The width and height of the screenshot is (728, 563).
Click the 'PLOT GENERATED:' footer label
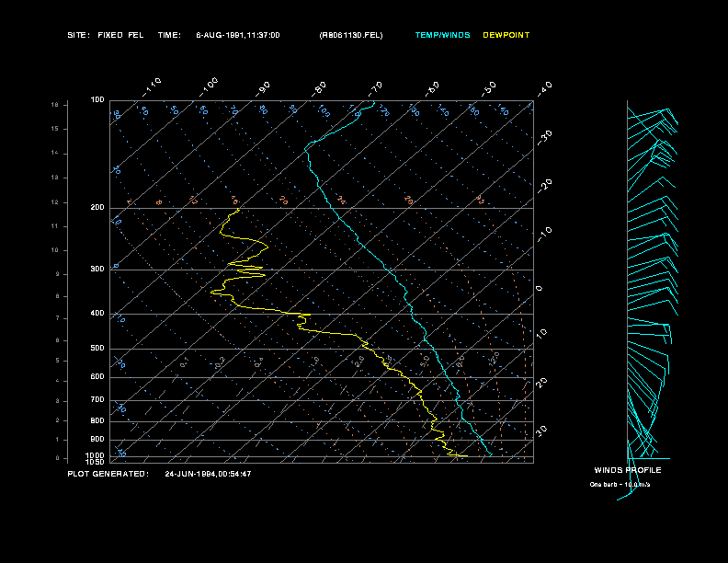(x=108, y=474)
